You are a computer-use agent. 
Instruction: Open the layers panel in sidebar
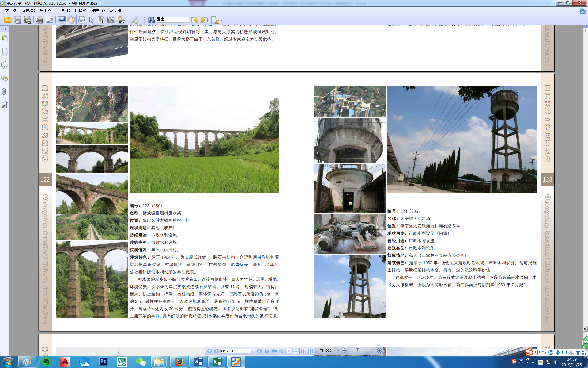pos(5,65)
